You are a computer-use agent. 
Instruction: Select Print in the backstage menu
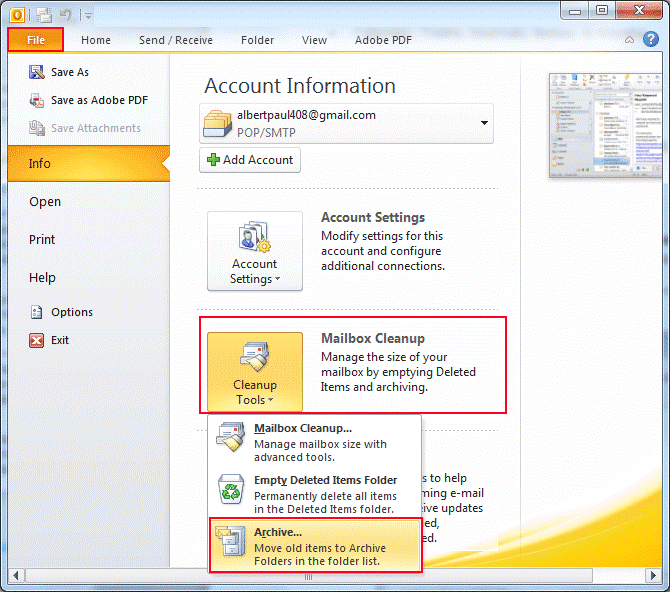click(42, 239)
